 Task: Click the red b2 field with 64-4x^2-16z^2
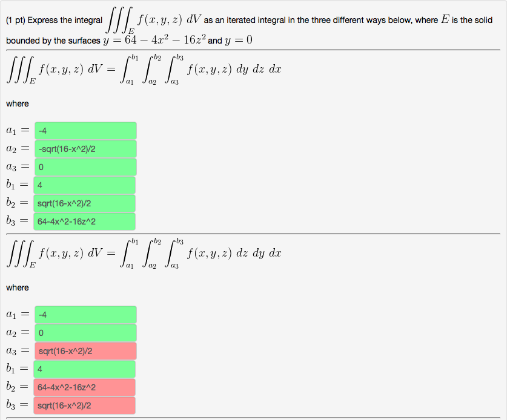[85, 387]
